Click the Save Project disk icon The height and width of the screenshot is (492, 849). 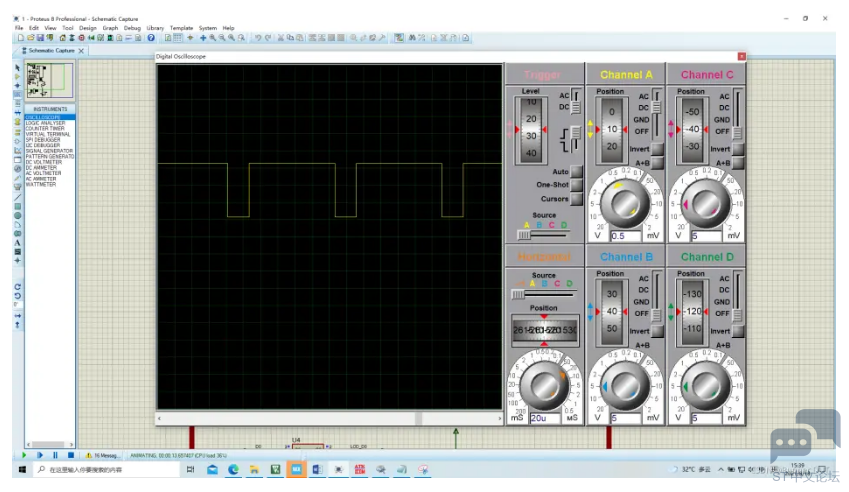click(x=40, y=38)
